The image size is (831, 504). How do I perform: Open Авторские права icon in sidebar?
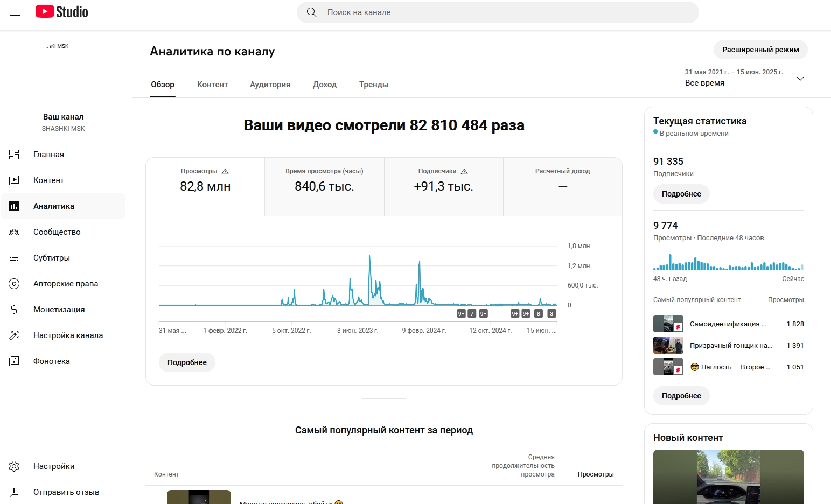coord(14,284)
